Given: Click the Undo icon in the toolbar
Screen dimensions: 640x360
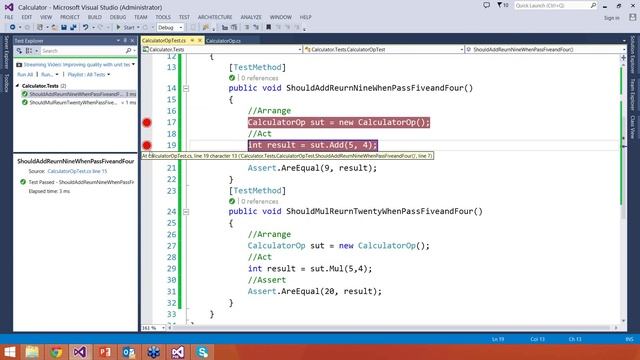Looking at the screenshot, I should click(x=85, y=27).
